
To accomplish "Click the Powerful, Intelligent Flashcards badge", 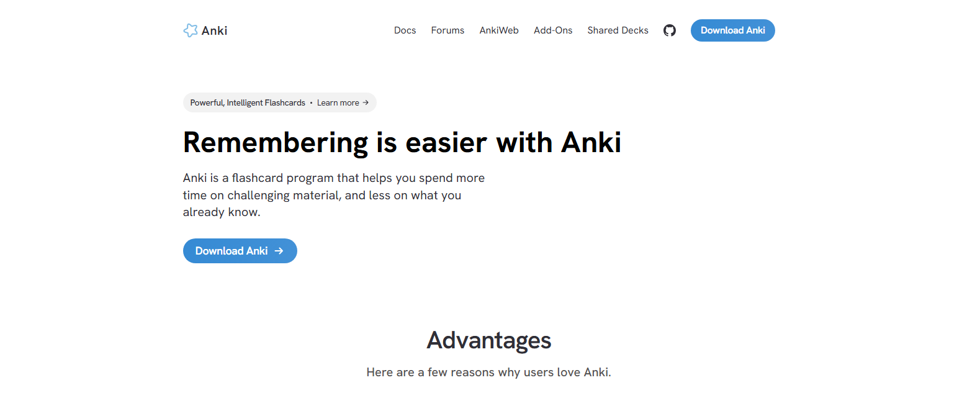I will pos(246,102).
